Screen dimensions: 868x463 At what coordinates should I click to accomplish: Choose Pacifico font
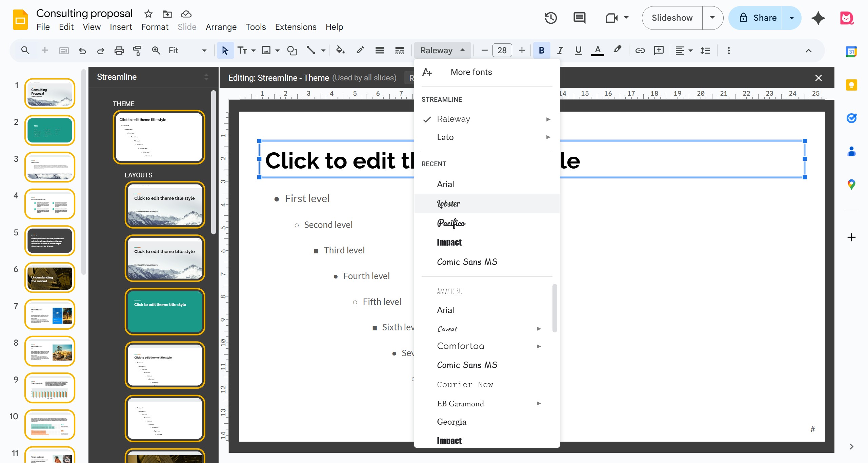click(x=487, y=223)
